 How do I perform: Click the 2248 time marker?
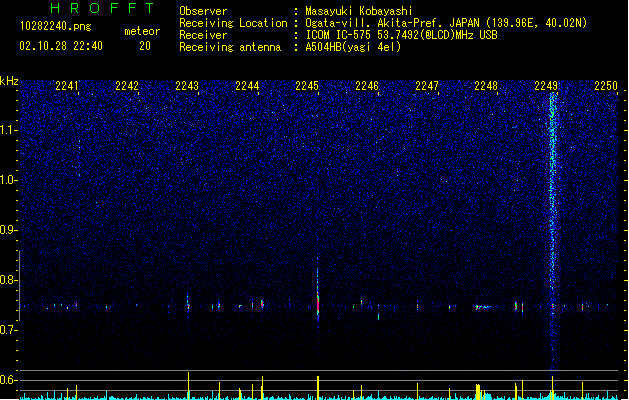(486, 86)
